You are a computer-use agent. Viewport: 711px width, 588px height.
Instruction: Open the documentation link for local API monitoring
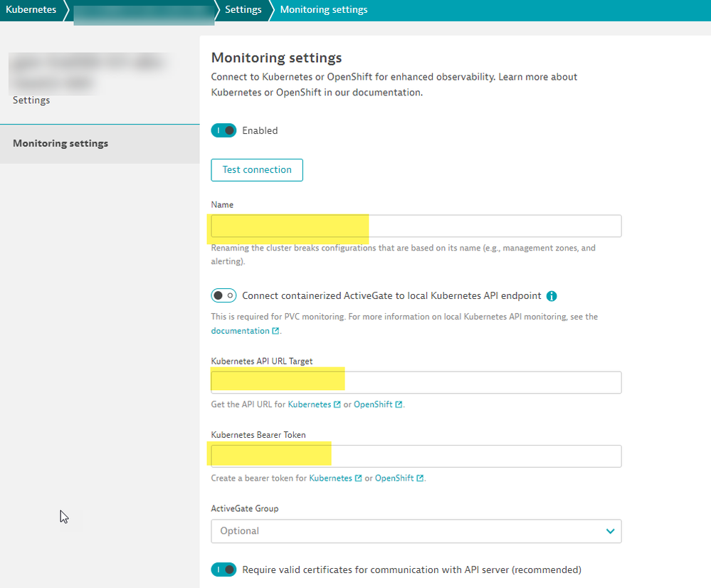pyautogui.click(x=241, y=331)
